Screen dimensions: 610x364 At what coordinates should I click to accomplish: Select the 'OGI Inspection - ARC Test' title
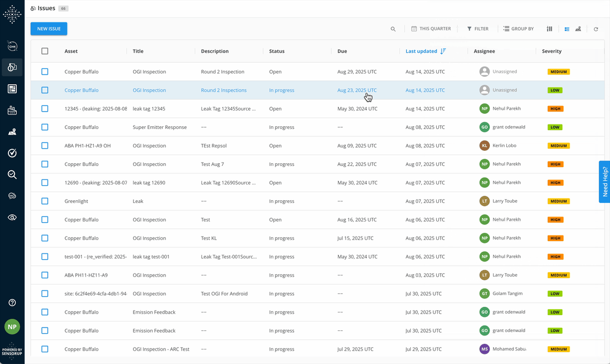coord(161,349)
